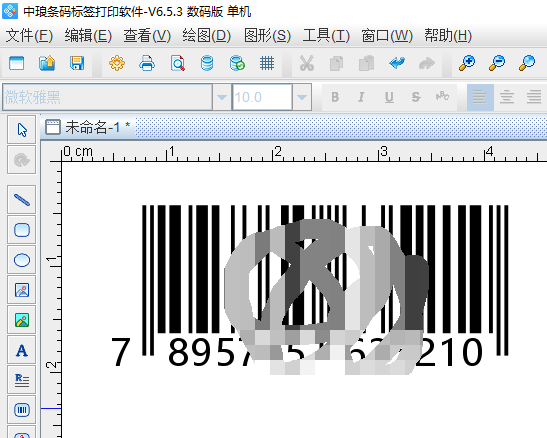This screenshot has width=547, height=438.
Task: Open the 窗口(W) menu
Action: [x=387, y=36]
